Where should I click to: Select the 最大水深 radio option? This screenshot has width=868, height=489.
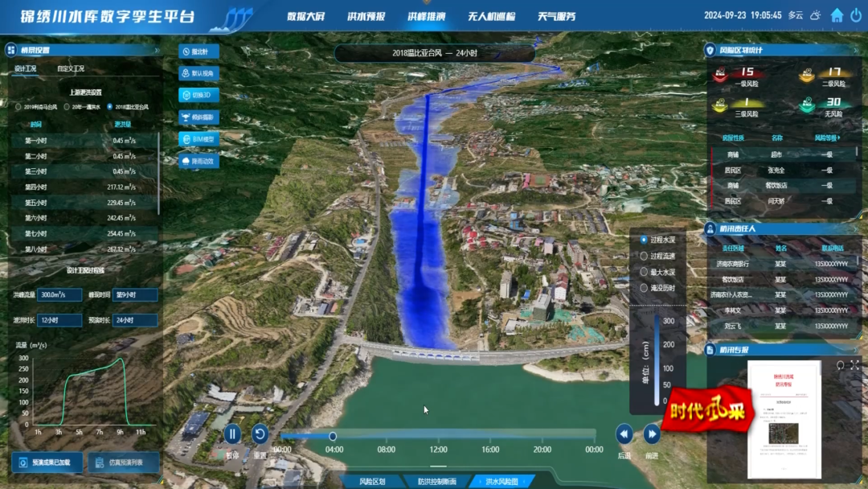[644, 272]
